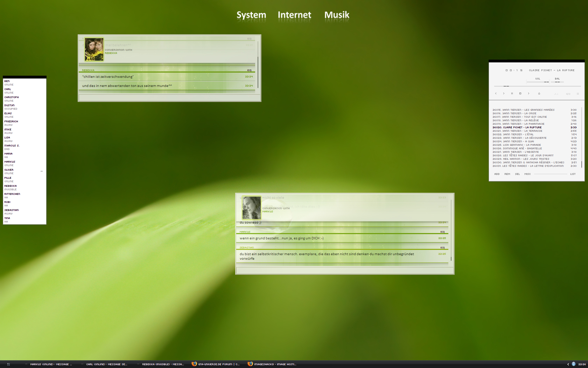Open the LIST menu in playlist
This screenshot has width=588, height=368.
pyautogui.click(x=573, y=174)
